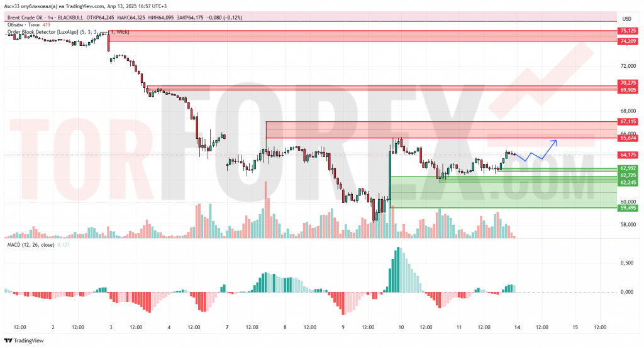Viewport: 644px width, 348px height.
Task: Click the 67,115 red price tag
Action: 628,121
